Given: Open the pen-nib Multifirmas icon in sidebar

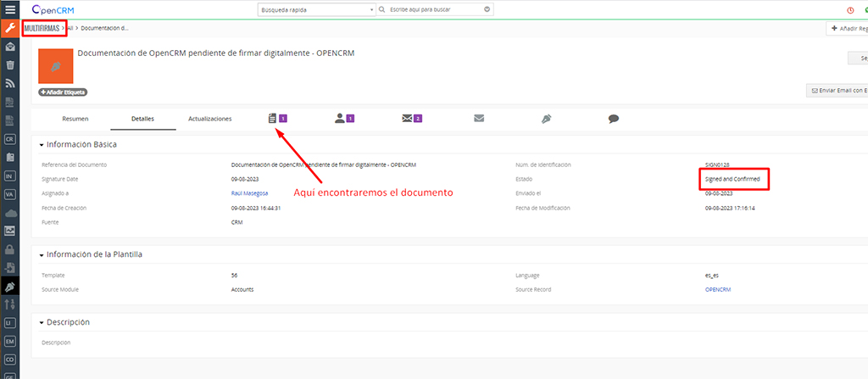Looking at the screenshot, I should 9,287.
